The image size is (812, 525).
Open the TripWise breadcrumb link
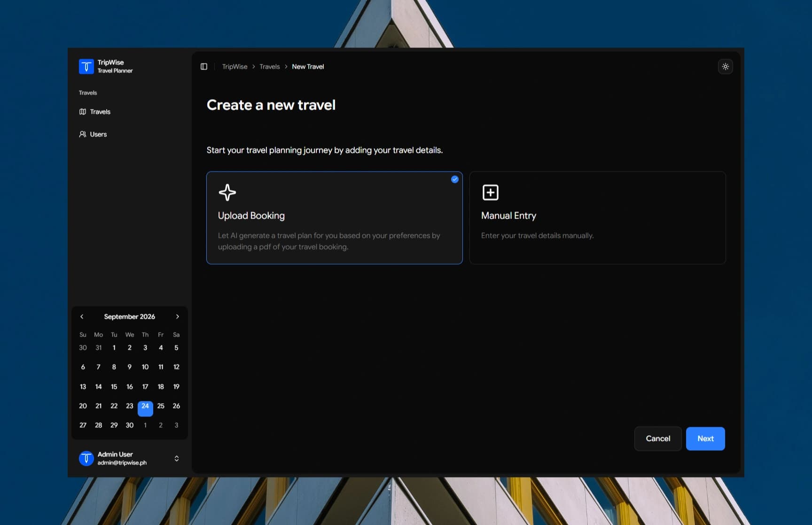click(234, 67)
